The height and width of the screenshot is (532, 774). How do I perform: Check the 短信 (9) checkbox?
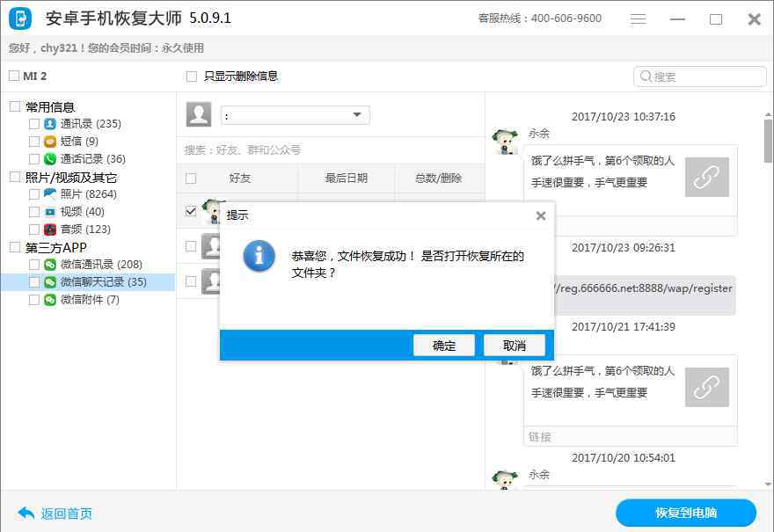[34, 142]
